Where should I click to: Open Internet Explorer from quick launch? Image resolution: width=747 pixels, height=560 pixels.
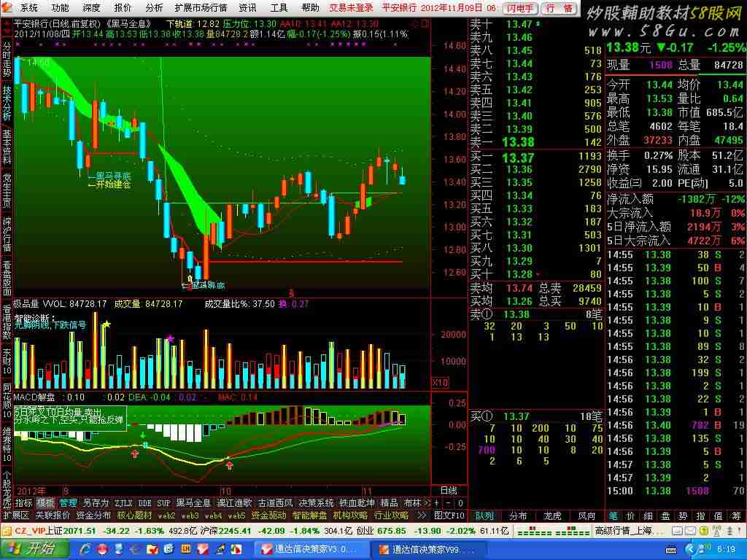(x=86, y=550)
